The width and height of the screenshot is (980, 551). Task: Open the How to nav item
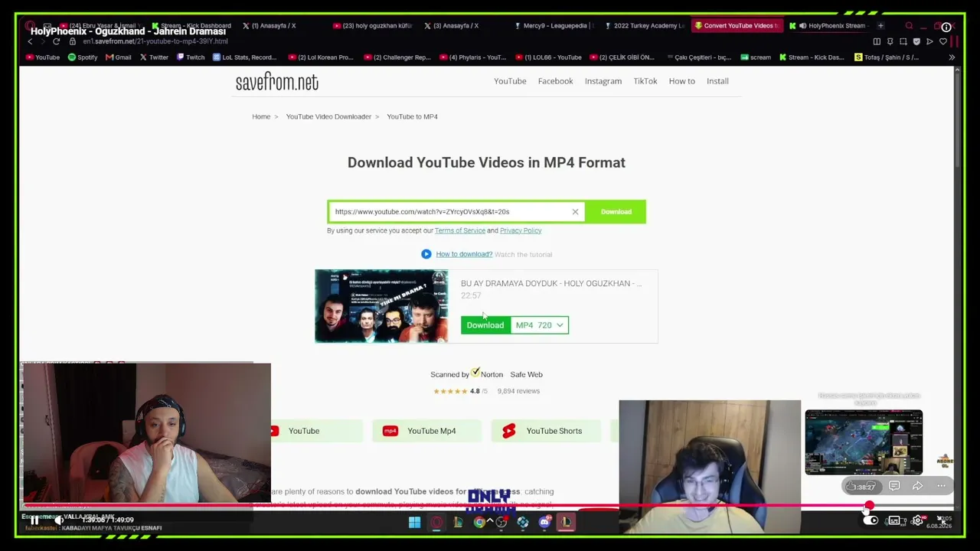[682, 81]
